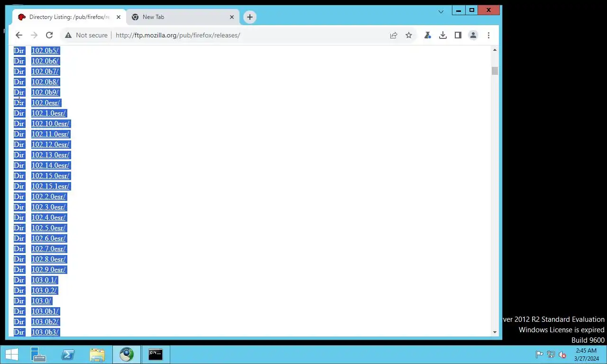This screenshot has height=364, width=607.
Task: Open the 102.13.0esr/ directory link
Action: click(x=50, y=155)
